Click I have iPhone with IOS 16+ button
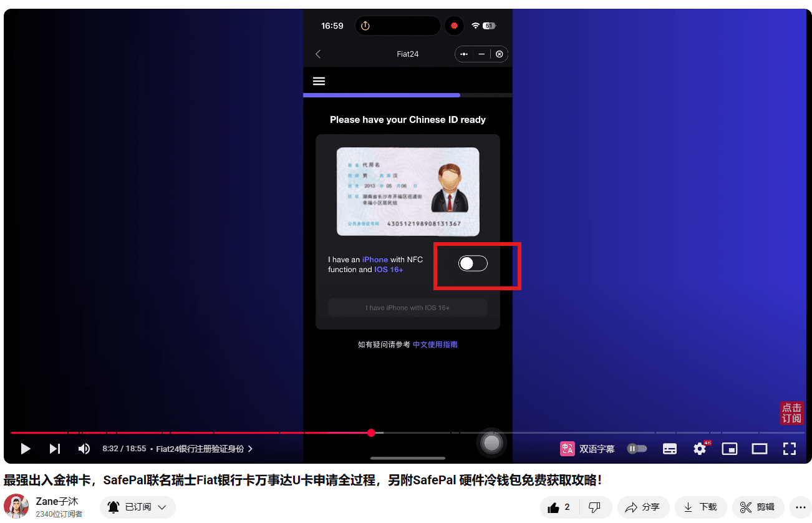 pyautogui.click(x=408, y=308)
